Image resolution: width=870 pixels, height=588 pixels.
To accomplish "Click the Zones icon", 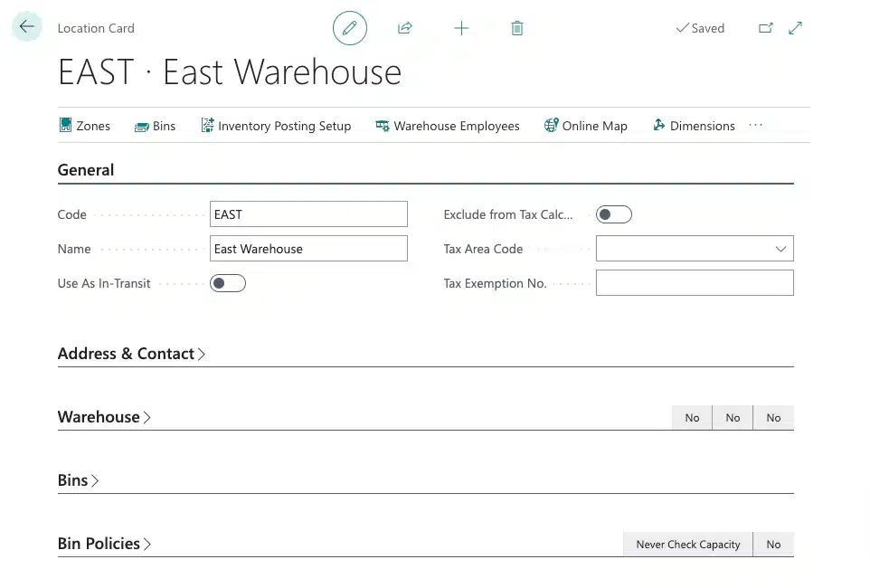I will pyautogui.click(x=65, y=125).
